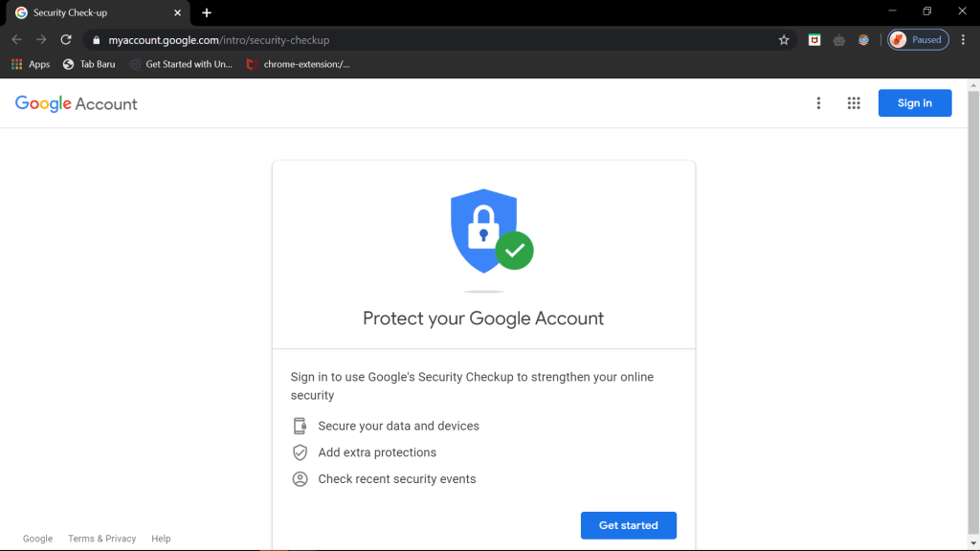
Task: Open the Get Started with Un... bookmark
Action: click(x=181, y=64)
